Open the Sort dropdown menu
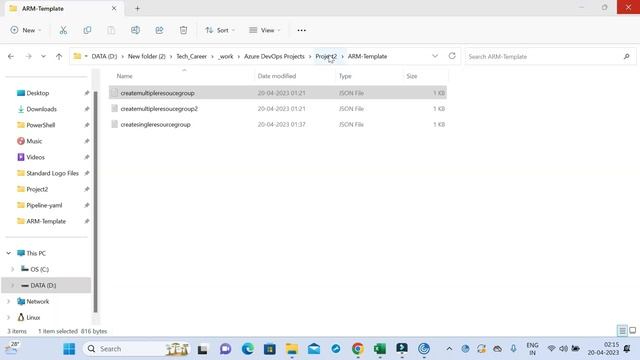This screenshot has height=360, width=640. (x=220, y=30)
